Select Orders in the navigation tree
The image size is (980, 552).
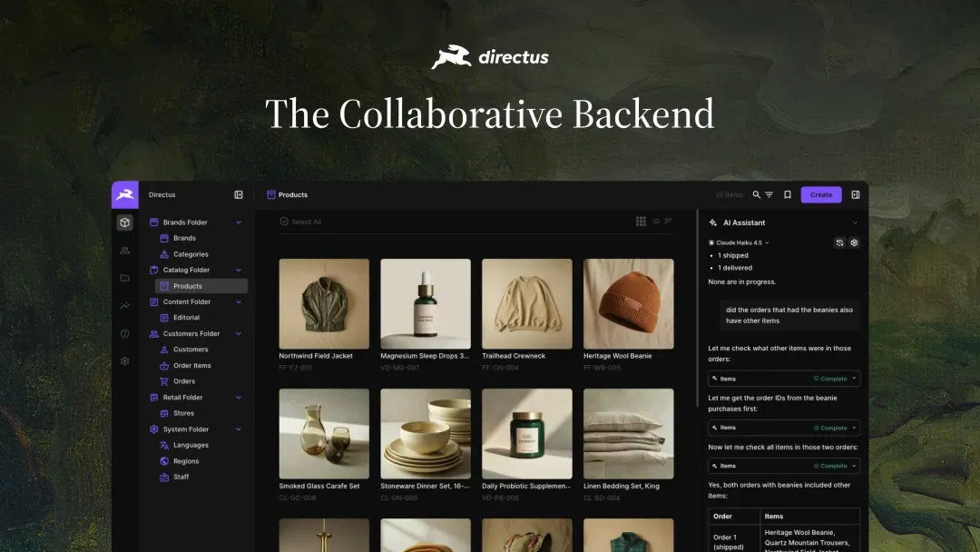(183, 381)
